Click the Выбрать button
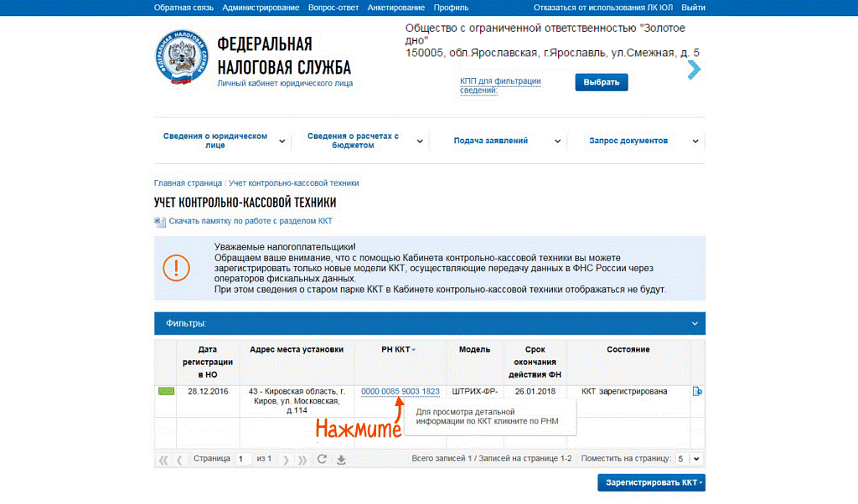The height and width of the screenshot is (504, 858). point(602,82)
